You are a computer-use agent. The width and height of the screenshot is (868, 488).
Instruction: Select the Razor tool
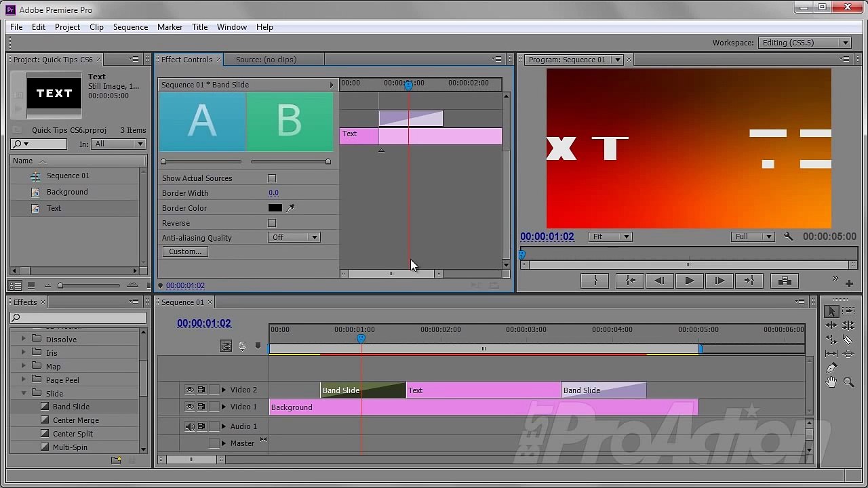pos(848,340)
